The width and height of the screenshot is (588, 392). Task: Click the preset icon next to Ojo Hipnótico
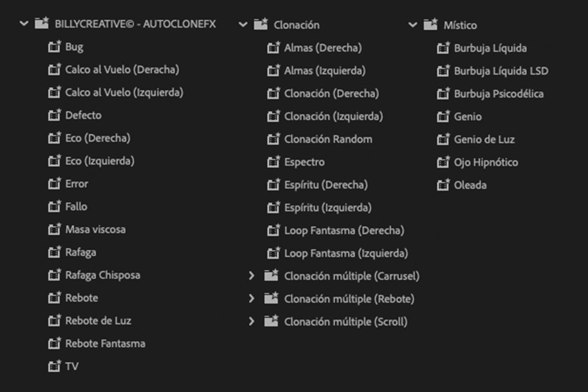[443, 162]
